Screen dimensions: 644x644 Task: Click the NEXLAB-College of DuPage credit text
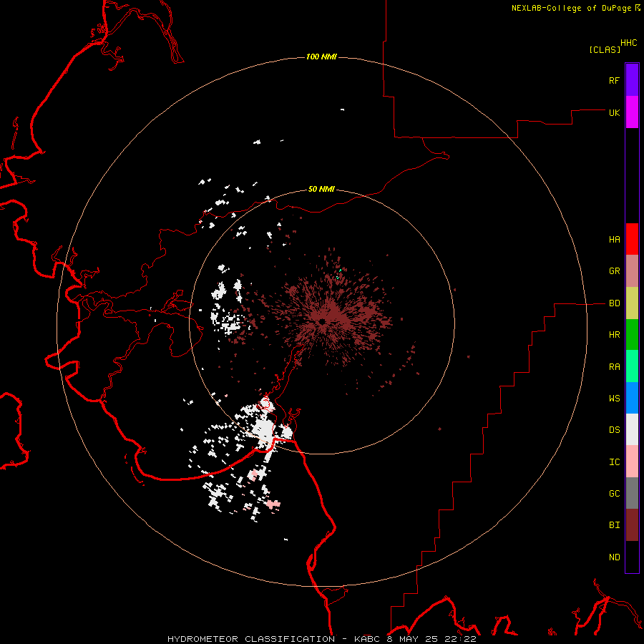click(571, 8)
